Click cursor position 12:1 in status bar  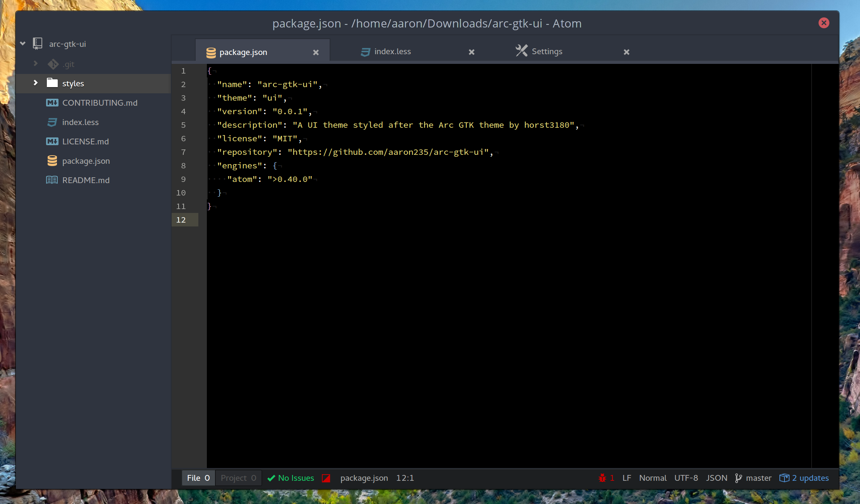pos(405,478)
